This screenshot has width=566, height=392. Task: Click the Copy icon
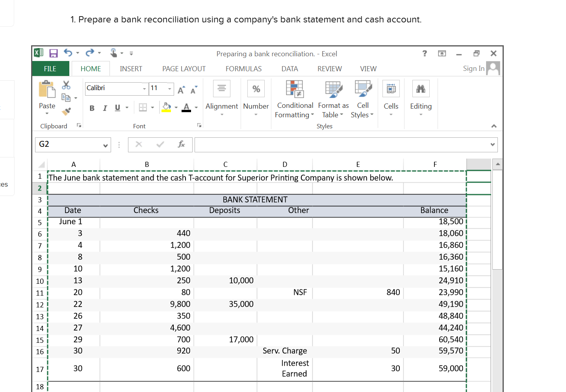pyautogui.click(x=66, y=98)
